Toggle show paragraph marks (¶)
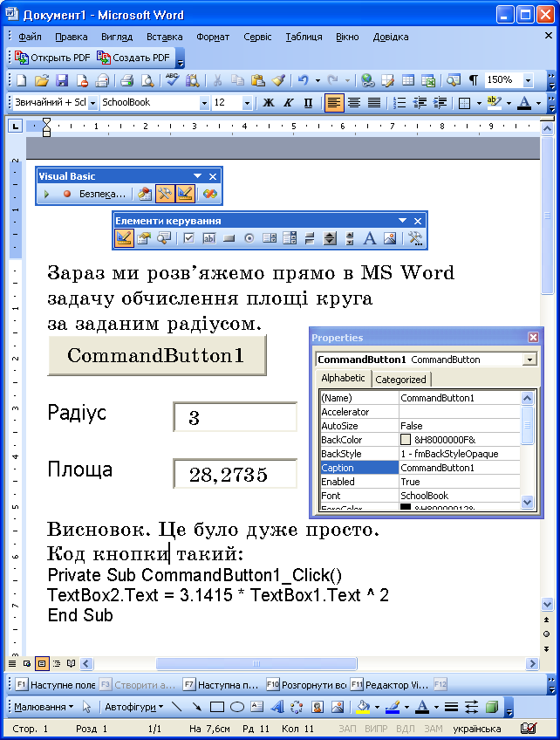 473,80
